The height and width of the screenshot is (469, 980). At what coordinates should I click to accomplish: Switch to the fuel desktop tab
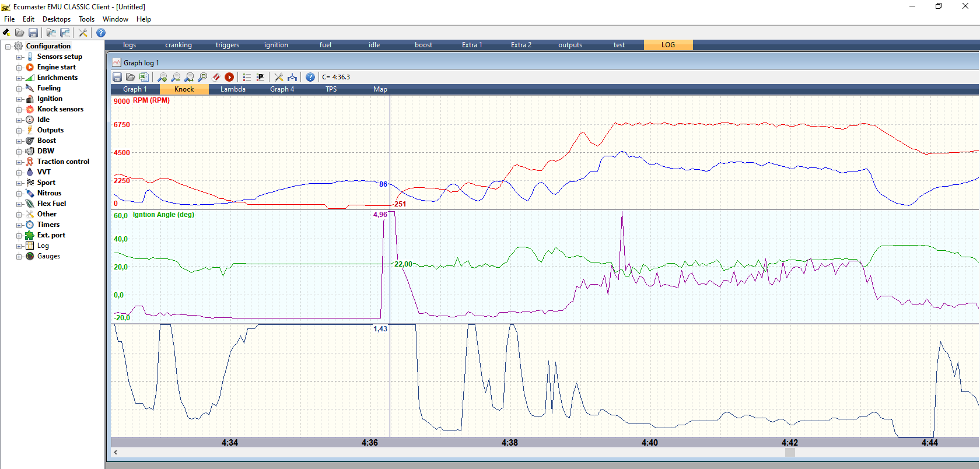click(x=325, y=45)
